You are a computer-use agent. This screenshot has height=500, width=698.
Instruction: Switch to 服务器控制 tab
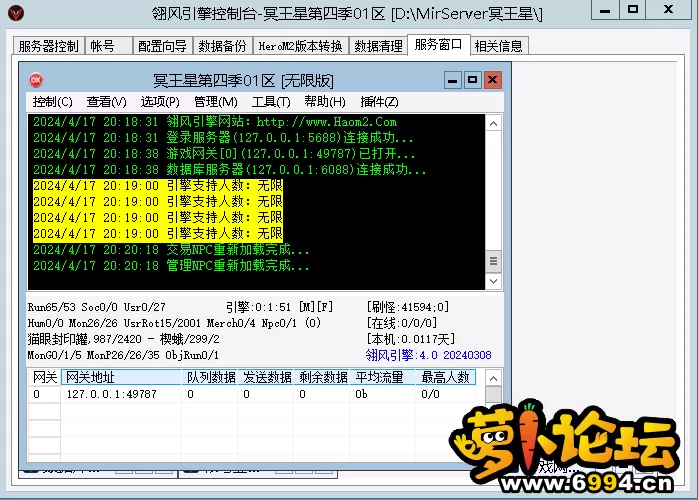(49, 46)
